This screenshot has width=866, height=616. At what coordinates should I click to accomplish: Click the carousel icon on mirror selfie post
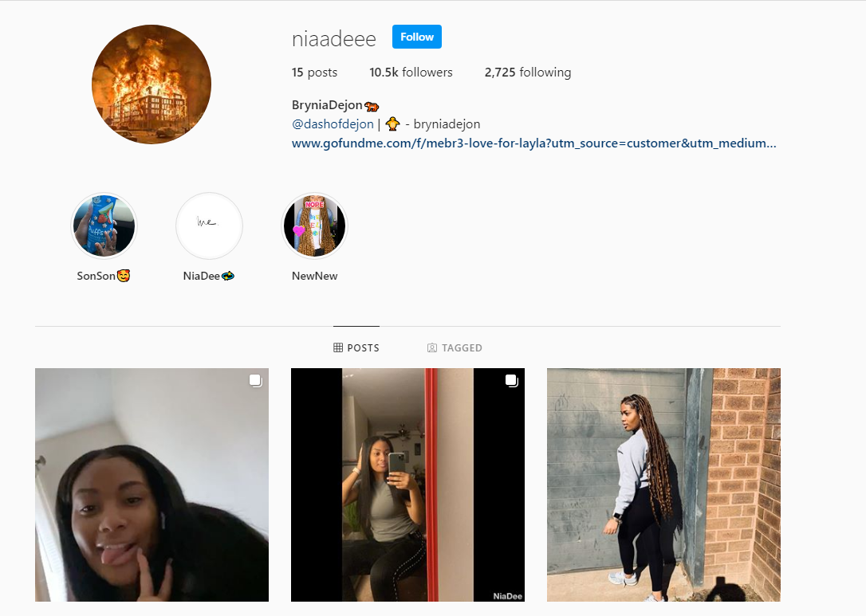[x=511, y=380]
